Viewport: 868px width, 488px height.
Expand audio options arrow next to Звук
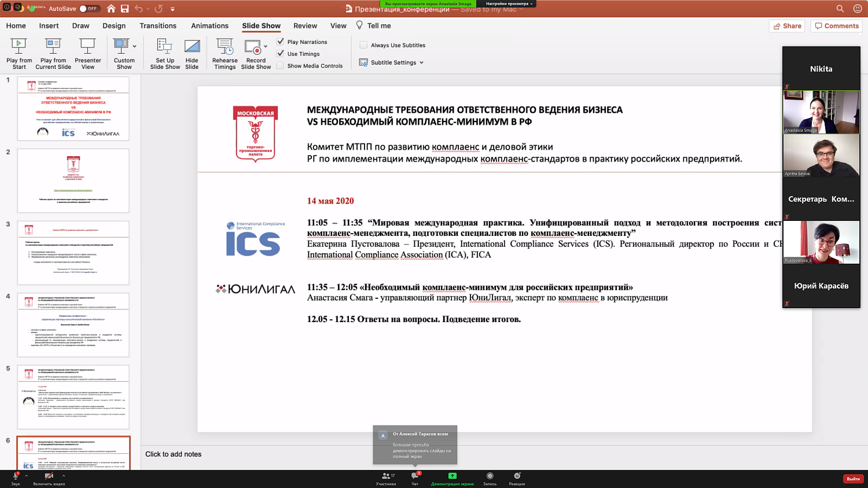26,476
